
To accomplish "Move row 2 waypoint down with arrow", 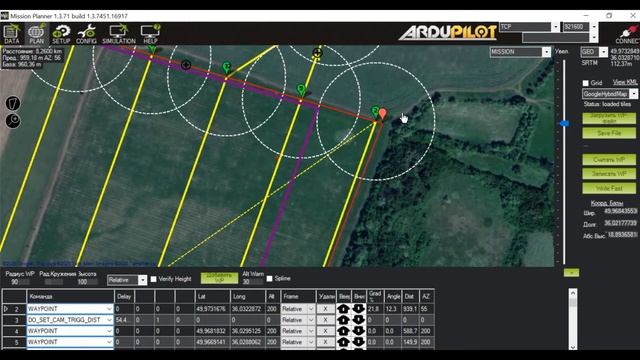I will (358, 309).
